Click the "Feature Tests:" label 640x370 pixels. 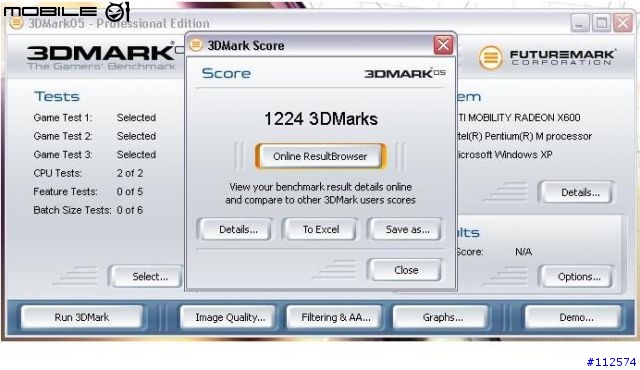coord(65,191)
